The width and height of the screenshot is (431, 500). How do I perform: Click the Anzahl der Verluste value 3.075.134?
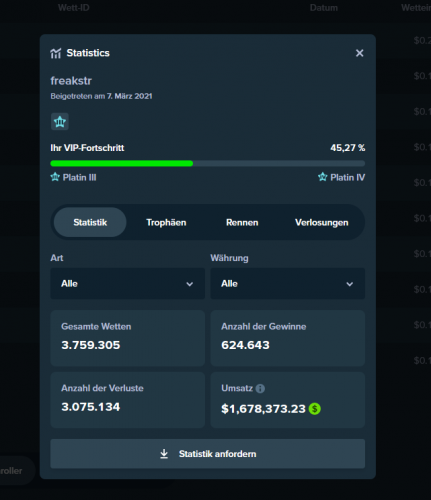click(91, 407)
